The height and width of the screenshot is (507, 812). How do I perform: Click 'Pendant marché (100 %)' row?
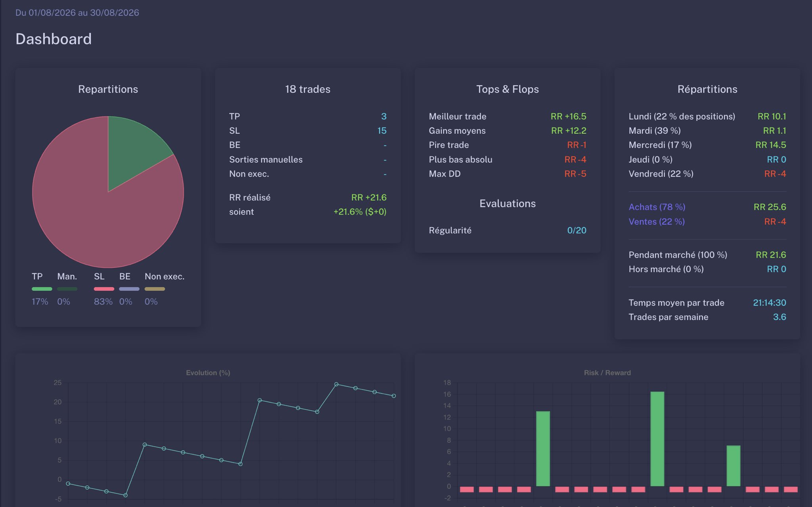pyautogui.click(x=707, y=255)
